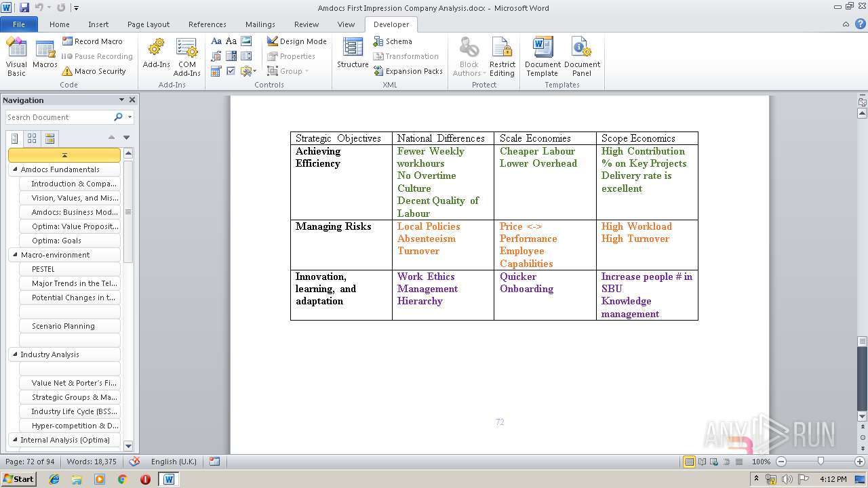Jump to PESTEL heading

tap(70, 269)
